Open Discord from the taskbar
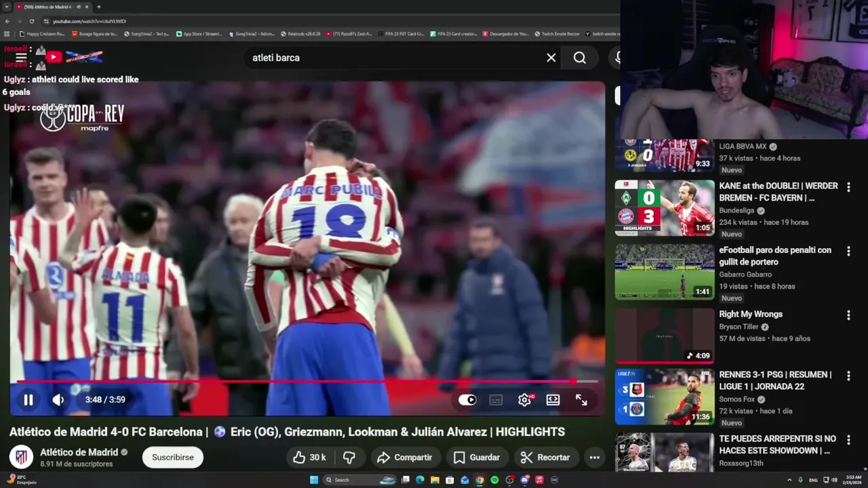Screen dimensions: 868x488 pos(524,480)
